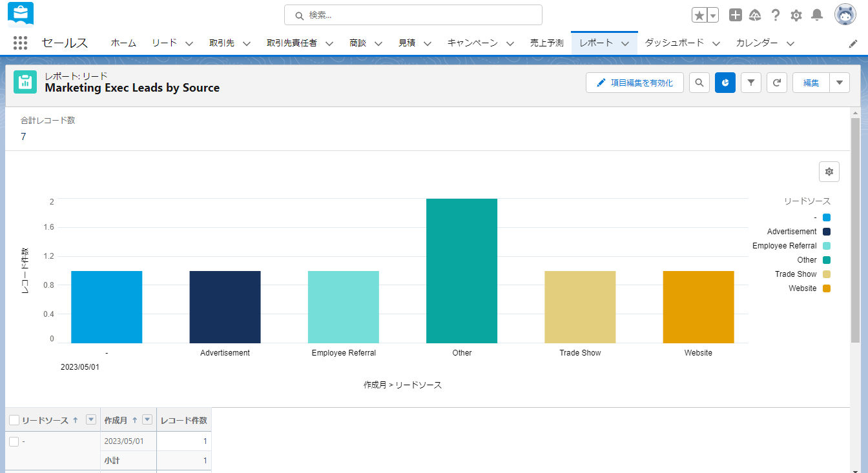868x473 pixels.
Task: Click the report filter funnel icon
Action: [x=751, y=83]
